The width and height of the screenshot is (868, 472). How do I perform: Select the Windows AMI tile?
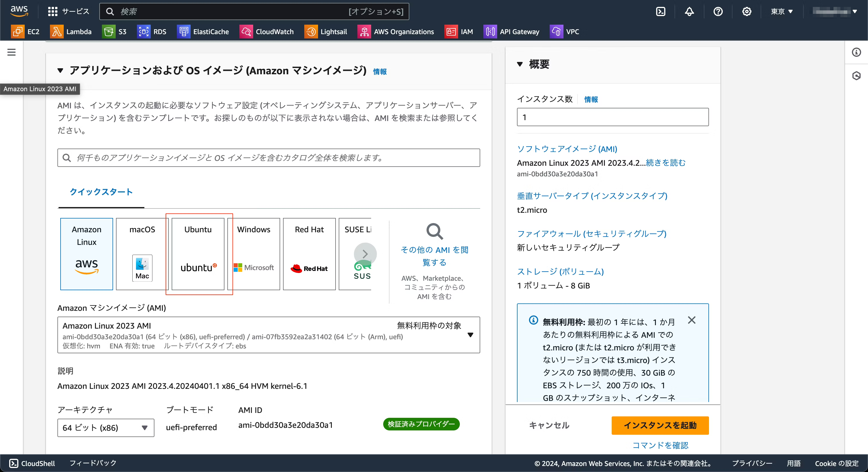tap(254, 254)
